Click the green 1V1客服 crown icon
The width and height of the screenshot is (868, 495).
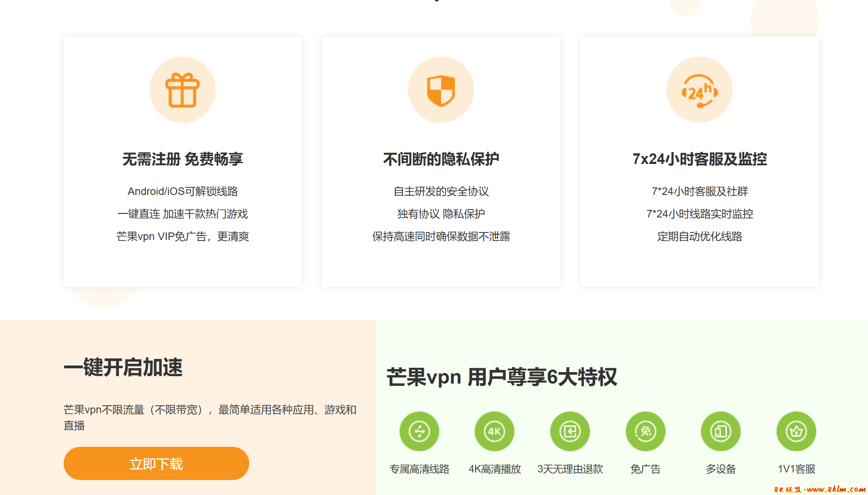point(796,431)
